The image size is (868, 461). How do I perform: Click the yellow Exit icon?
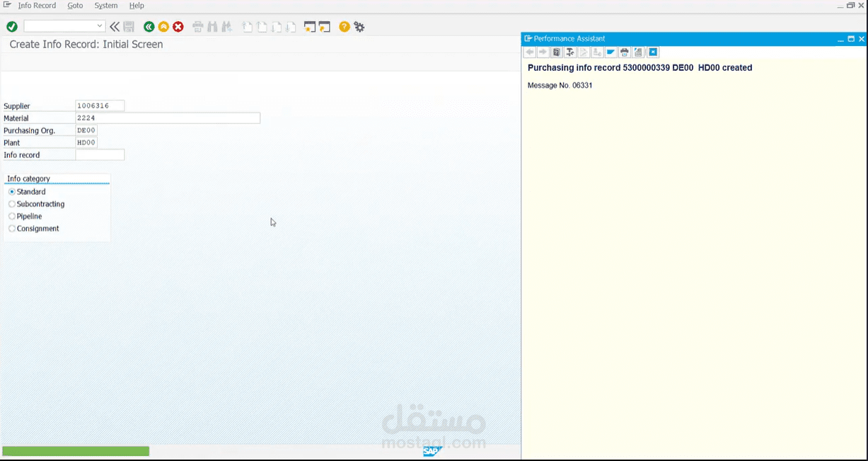[x=163, y=27]
